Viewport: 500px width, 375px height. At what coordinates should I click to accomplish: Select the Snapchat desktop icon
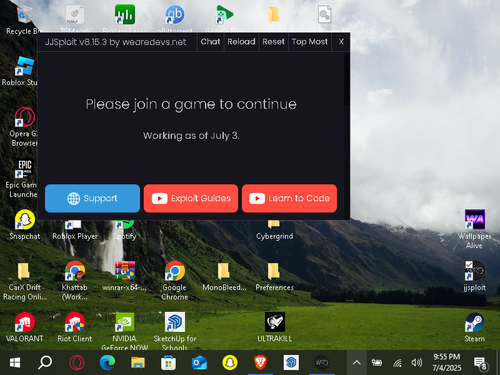pyautogui.click(x=25, y=225)
